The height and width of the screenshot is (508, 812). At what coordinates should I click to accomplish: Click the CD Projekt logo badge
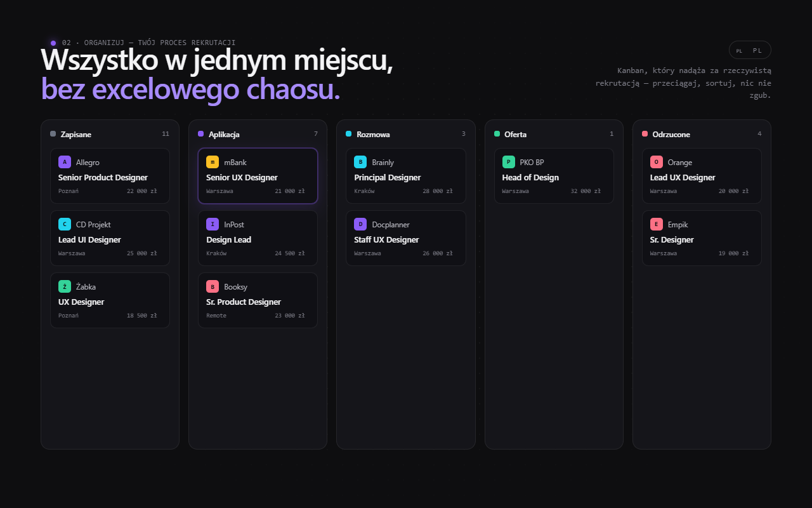coord(65,224)
